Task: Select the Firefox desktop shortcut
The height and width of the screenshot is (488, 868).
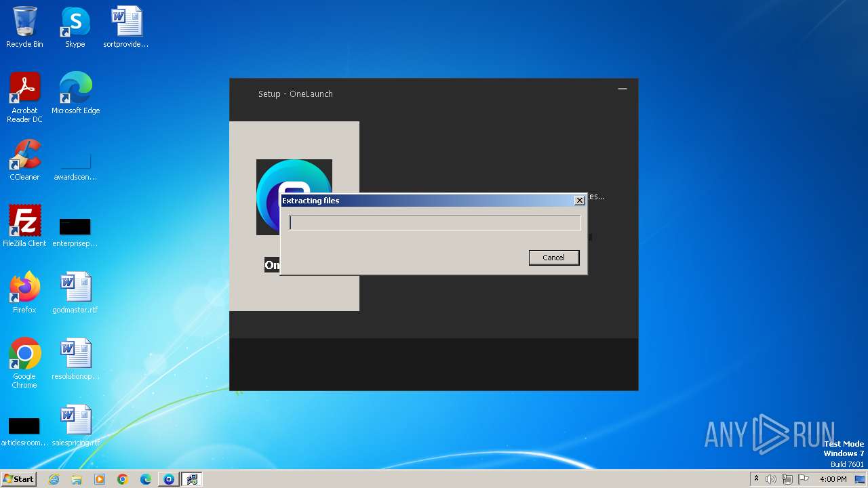Action: click(x=24, y=293)
